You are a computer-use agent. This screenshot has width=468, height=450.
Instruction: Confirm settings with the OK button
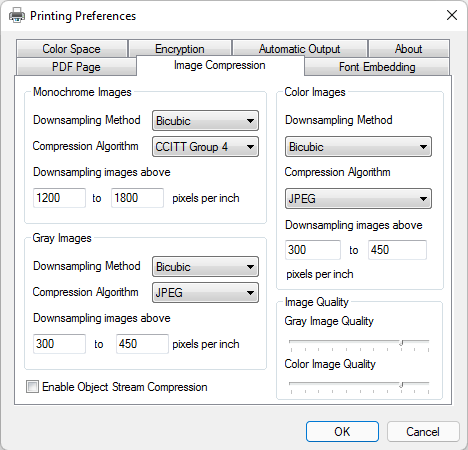(342, 432)
